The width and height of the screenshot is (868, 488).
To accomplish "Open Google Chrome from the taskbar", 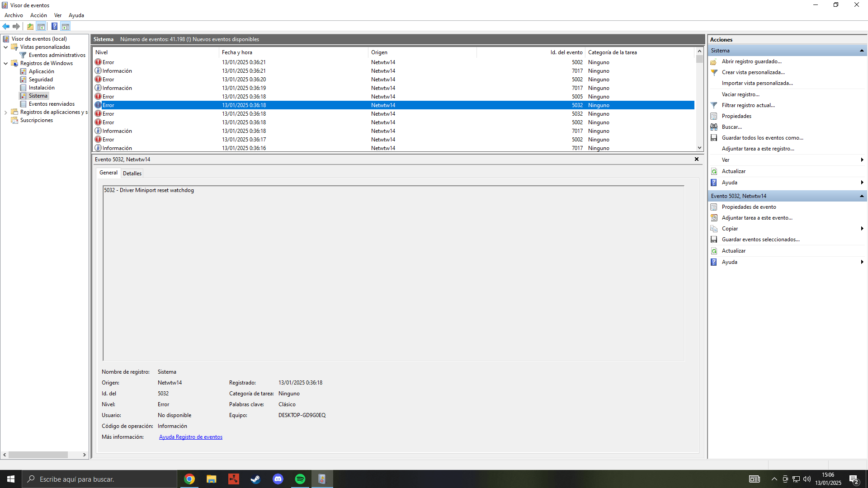I will point(189,479).
